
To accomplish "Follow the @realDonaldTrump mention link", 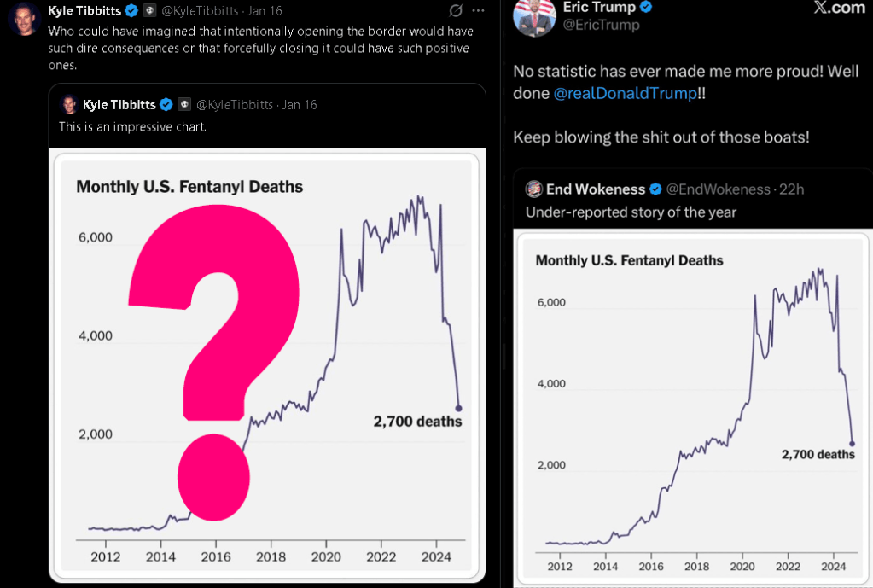I will (625, 93).
